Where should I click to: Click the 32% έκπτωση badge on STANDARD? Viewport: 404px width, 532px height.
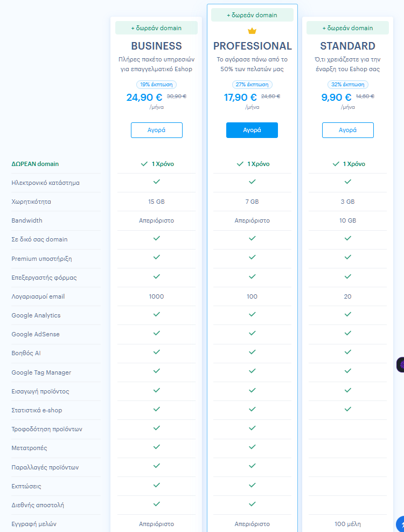pos(348,85)
